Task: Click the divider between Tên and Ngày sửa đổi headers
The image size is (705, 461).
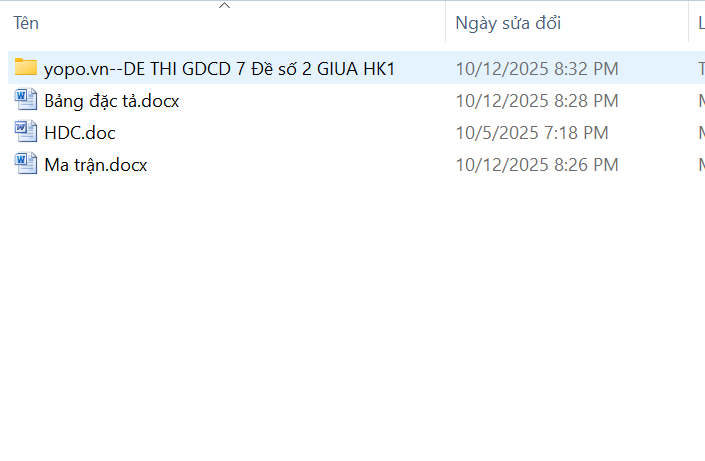Action: click(446, 22)
